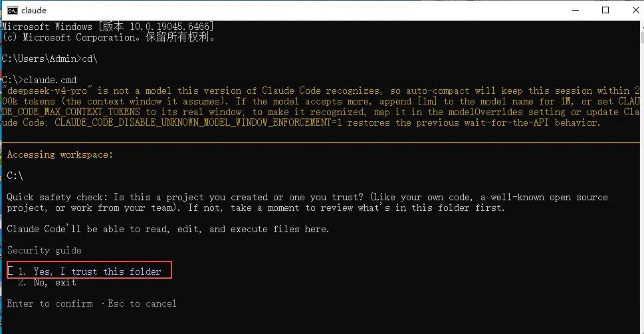Click the claude window title text
The image size is (644, 334).
pos(34,10)
